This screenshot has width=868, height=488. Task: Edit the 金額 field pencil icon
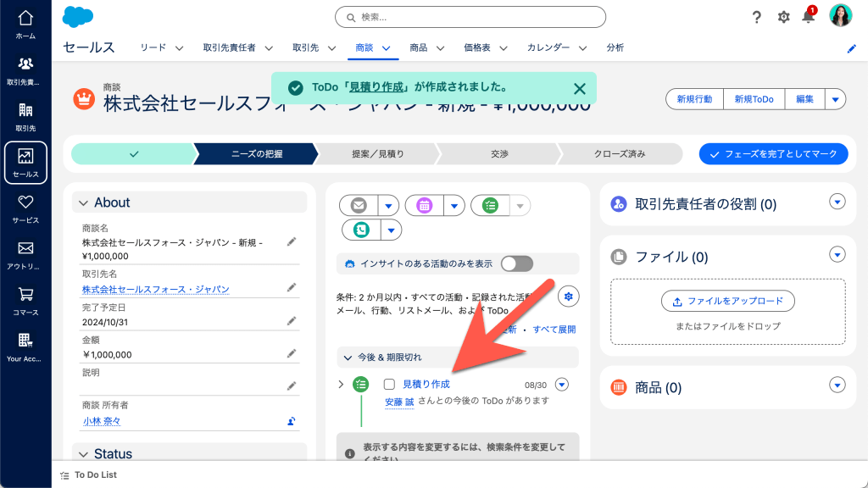[292, 353]
